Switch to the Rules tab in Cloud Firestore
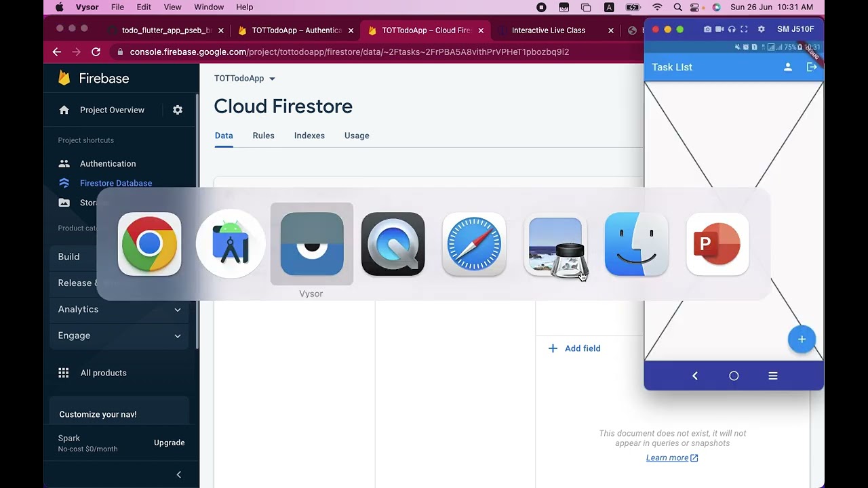Screen dimensions: 868x488 [x=263, y=136]
